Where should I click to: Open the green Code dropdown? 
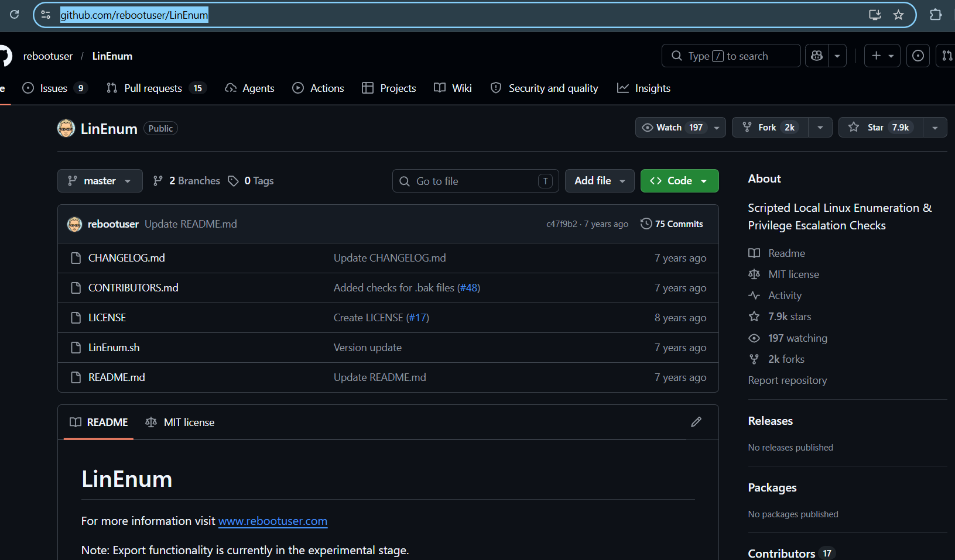point(679,181)
